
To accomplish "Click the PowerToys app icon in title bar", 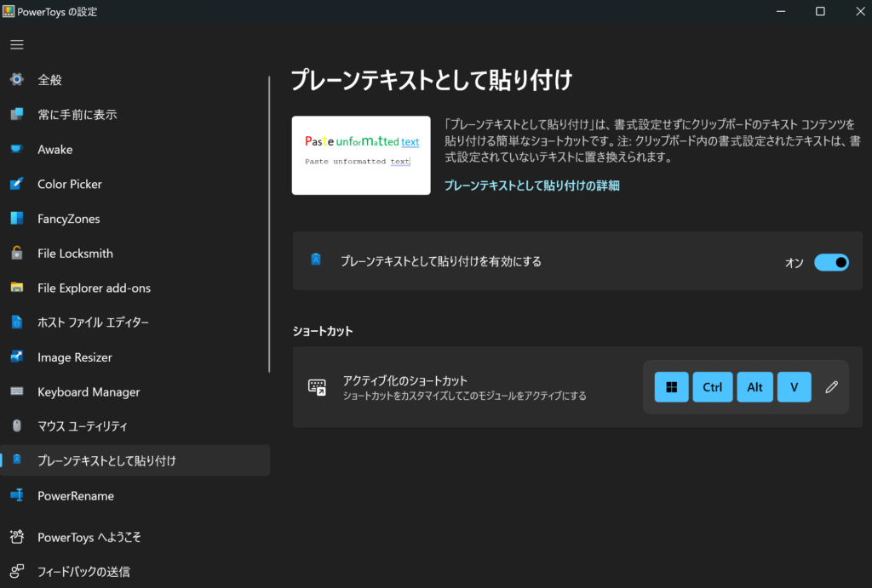I will pyautogui.click(x=9, y=12).
